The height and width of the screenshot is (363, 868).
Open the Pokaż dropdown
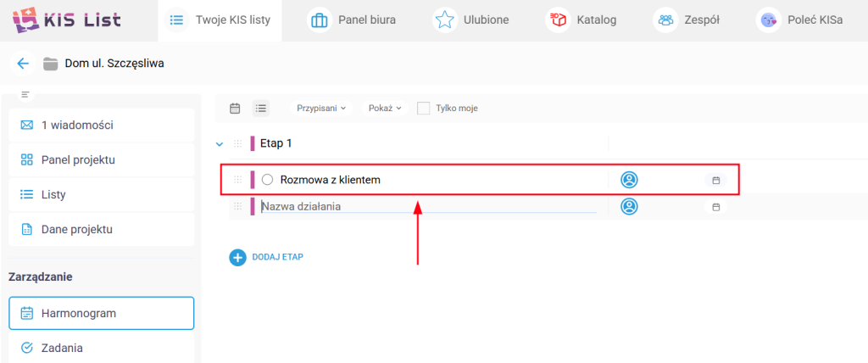point(385,109)
